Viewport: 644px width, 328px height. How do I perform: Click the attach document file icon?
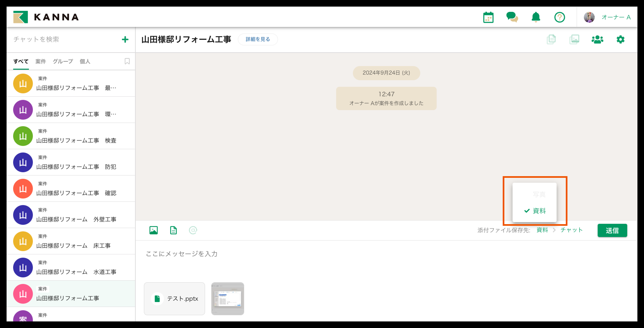pos(173,230)
